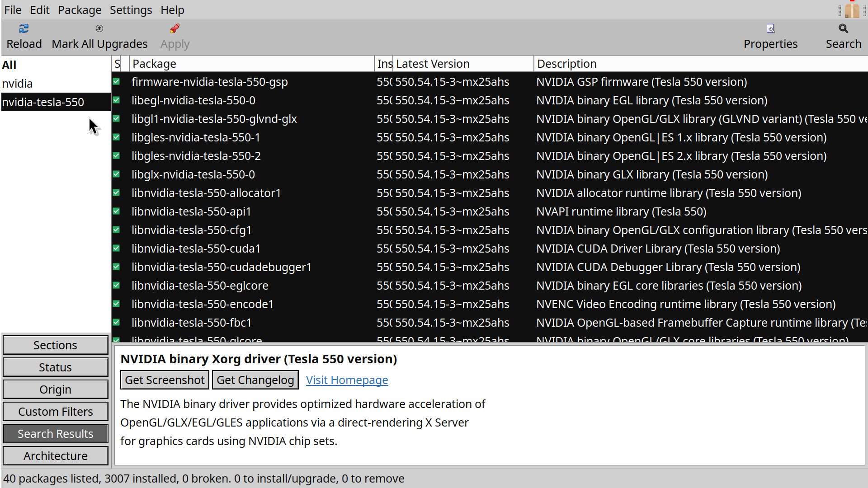Sort by the S status column header
Screen dimensions: 868x488
pos(117,64)
